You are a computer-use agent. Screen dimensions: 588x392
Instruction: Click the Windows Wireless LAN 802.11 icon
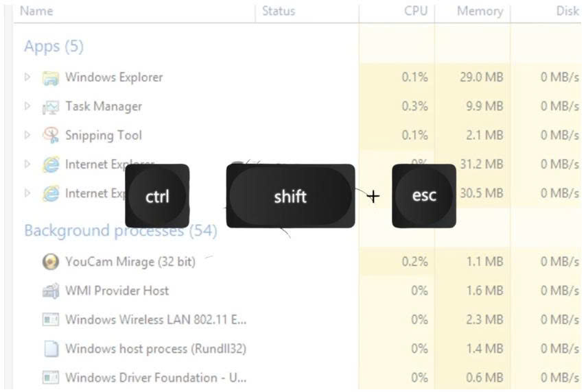tap(51, 320)
